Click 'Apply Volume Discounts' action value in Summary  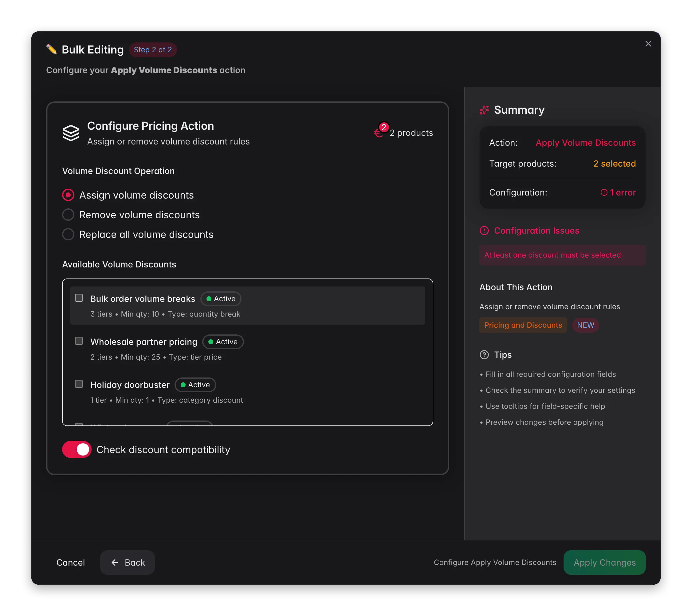586,143
